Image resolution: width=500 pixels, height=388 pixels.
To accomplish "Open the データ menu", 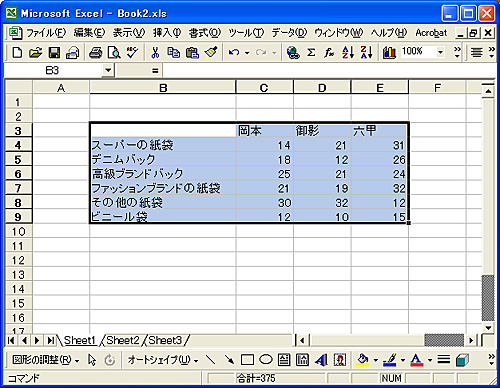I will [x=289, y=33].
